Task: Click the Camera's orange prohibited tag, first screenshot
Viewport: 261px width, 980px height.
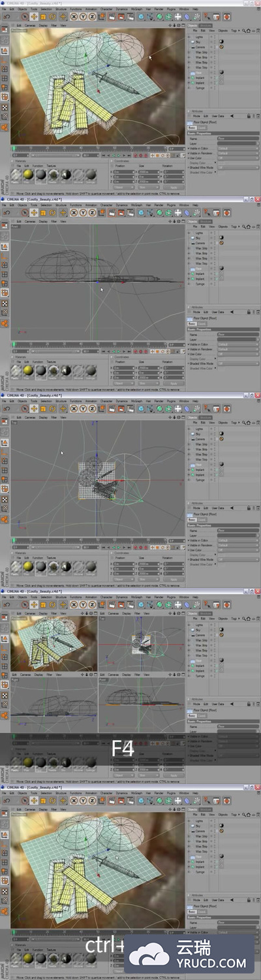Action: click(x=221, y=47)
